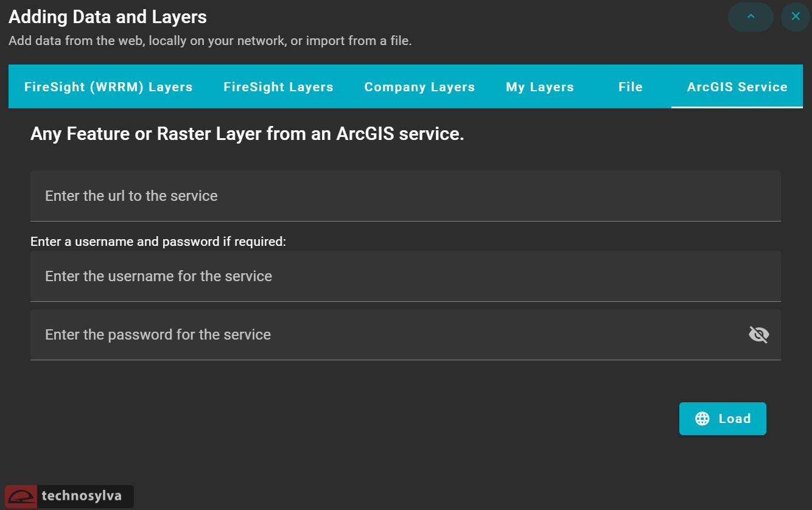Toggle password visibility with the eye icon
The width and height of the screenshot is (812, 510).
pyautogui.click(x=758, y=335)
